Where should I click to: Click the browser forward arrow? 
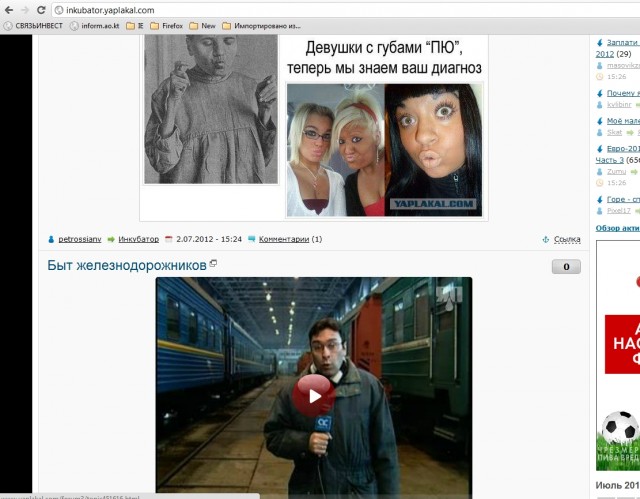click(25, 9)
